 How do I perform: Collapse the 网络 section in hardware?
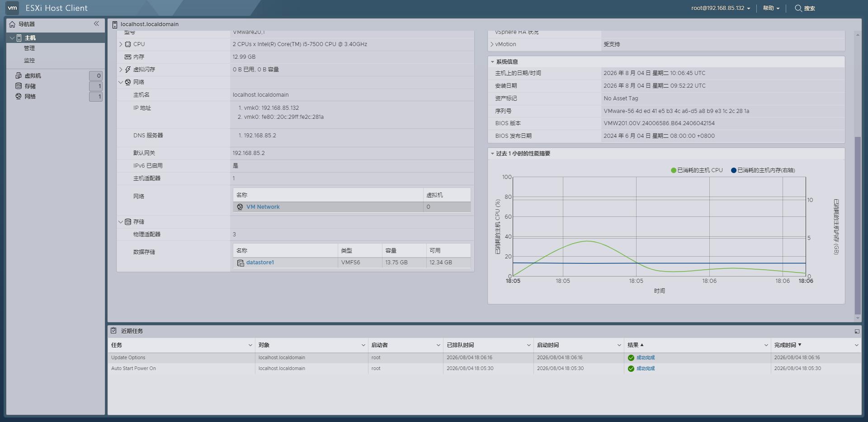coord(121,82)
